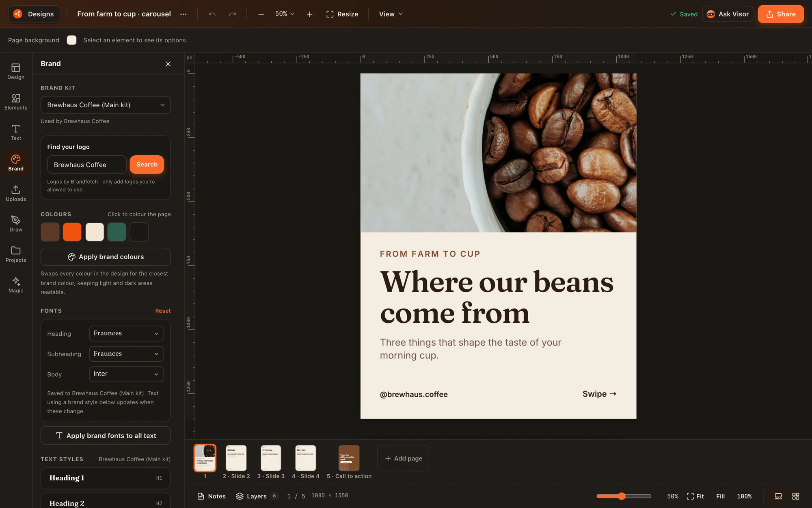This screenshot has width=812, height=508.
Task: Zoom out with the minus icon
Action: [261, 14]
